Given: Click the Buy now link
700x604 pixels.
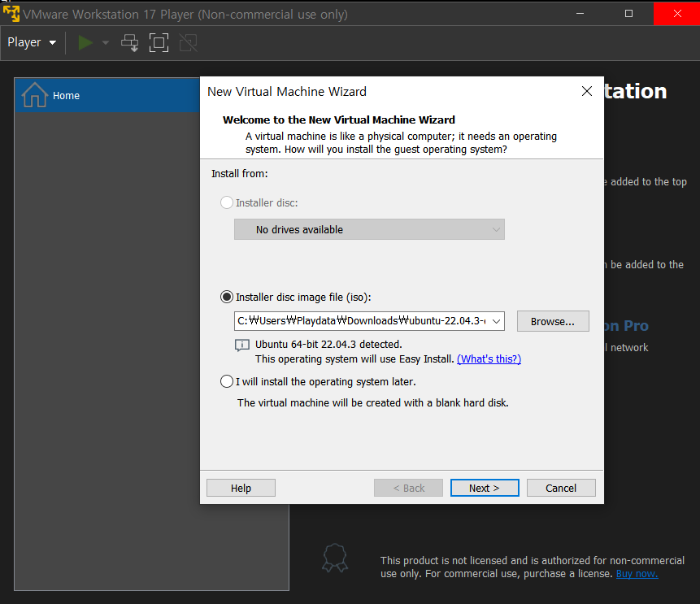Looking at the screenshot, I should (x=637, y=574).
